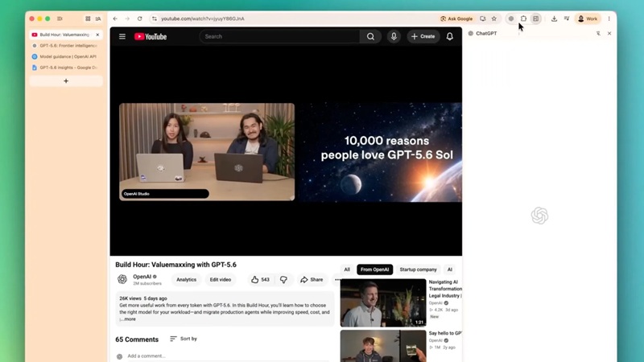Open browser extensions puzzle icon

tap(523, 19)
